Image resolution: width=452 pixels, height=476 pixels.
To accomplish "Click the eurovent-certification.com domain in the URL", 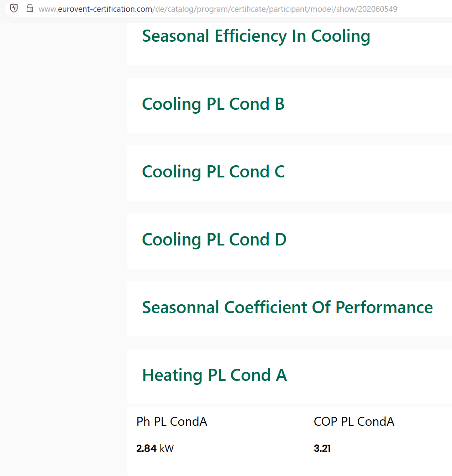I will point(105,9).
